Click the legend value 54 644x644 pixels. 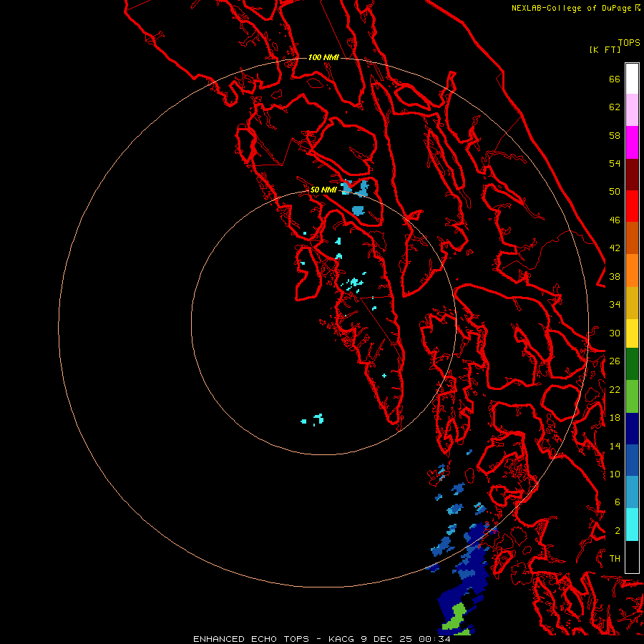615,163
